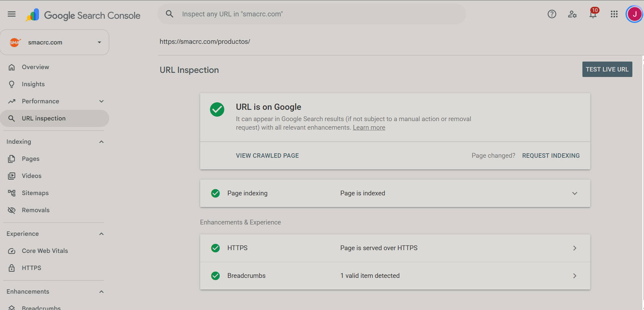Click the Core Web Vitals gauge icon
This screenshot has width=644, height=310.
point(12,251)
